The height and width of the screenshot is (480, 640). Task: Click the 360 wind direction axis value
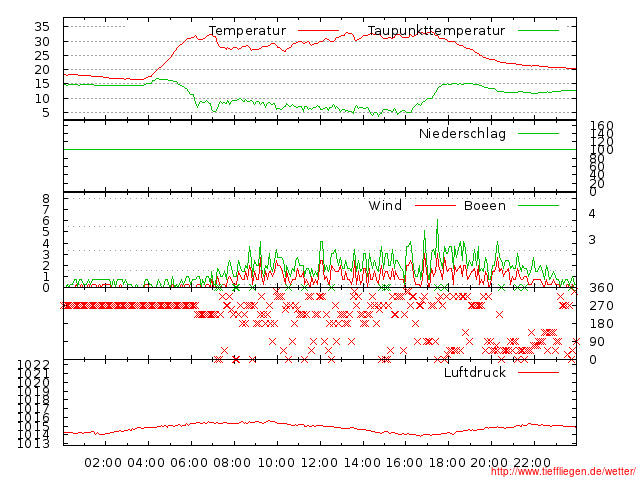tap(601, 288)
